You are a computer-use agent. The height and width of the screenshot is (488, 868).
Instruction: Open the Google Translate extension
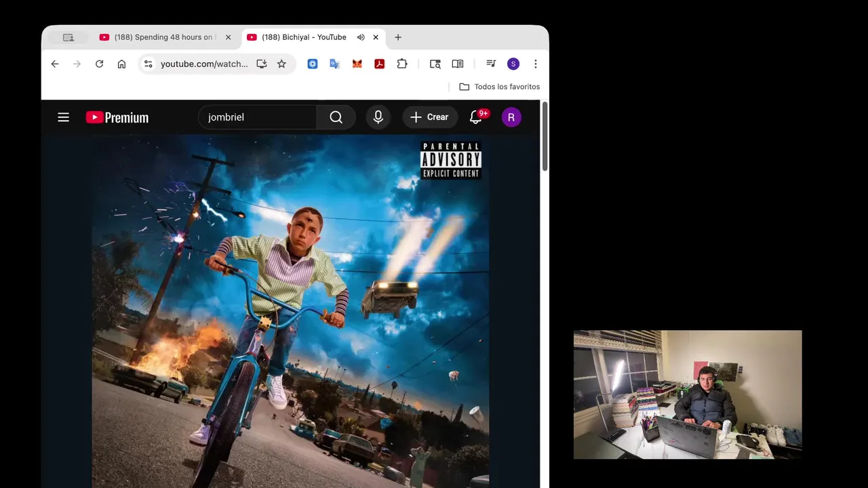coord(334,64)
